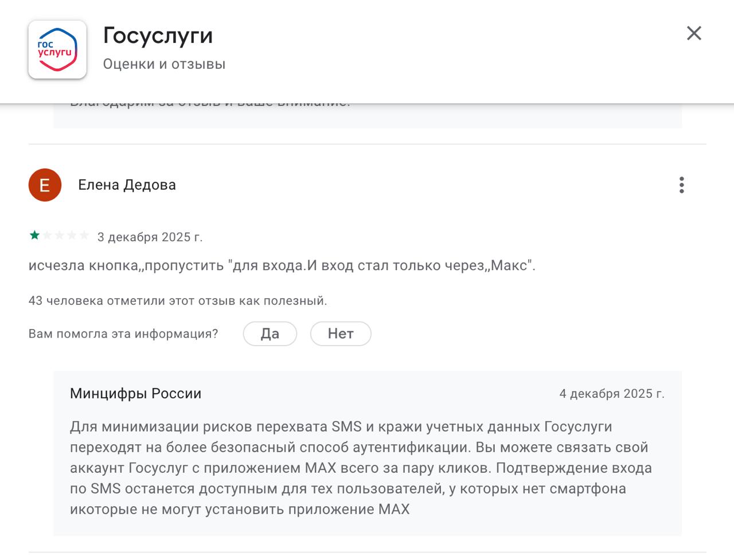Image resolution: width=734 pixels, height=560 pixels.
Task: Open the review options menu for more actions
Action: point(681,185)
